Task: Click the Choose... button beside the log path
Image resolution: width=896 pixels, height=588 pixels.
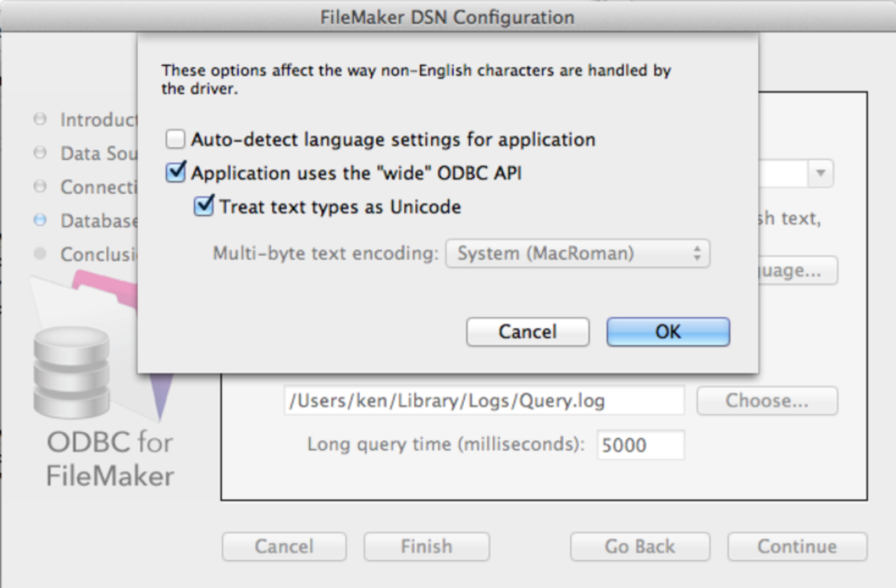Action: (x=767, y=401)
